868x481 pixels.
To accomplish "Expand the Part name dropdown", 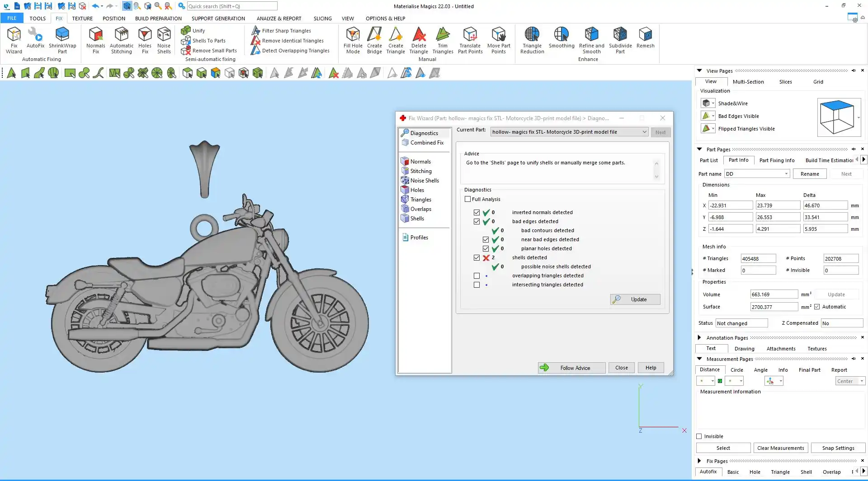I will click(786, 174).
